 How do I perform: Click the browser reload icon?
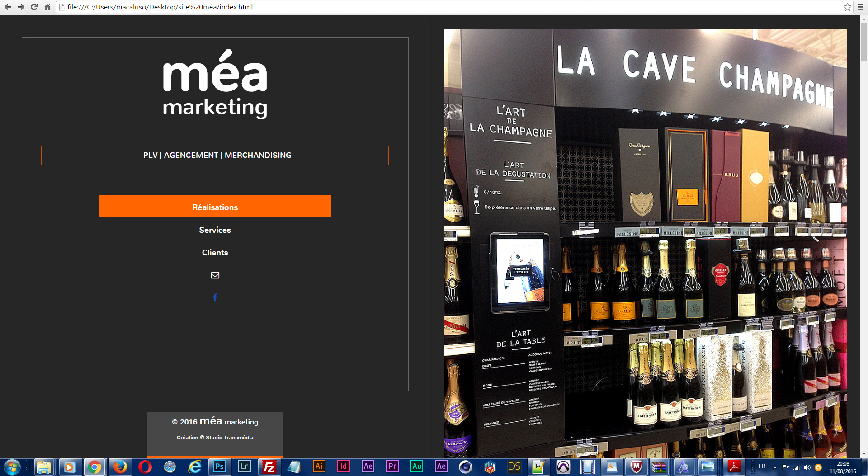tap(34, 7)
